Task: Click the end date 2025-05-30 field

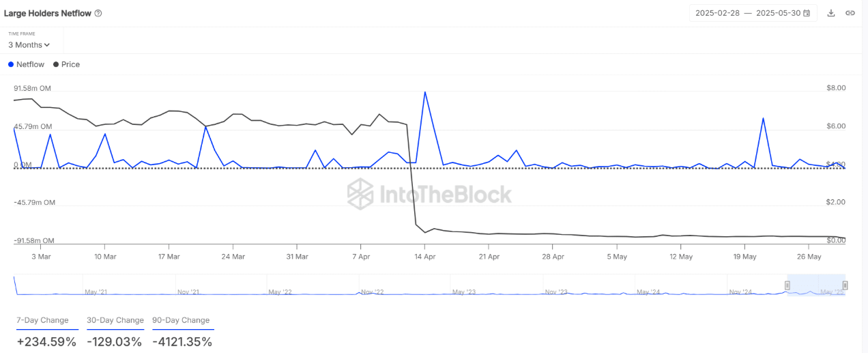Action: (x=779, y=13)
